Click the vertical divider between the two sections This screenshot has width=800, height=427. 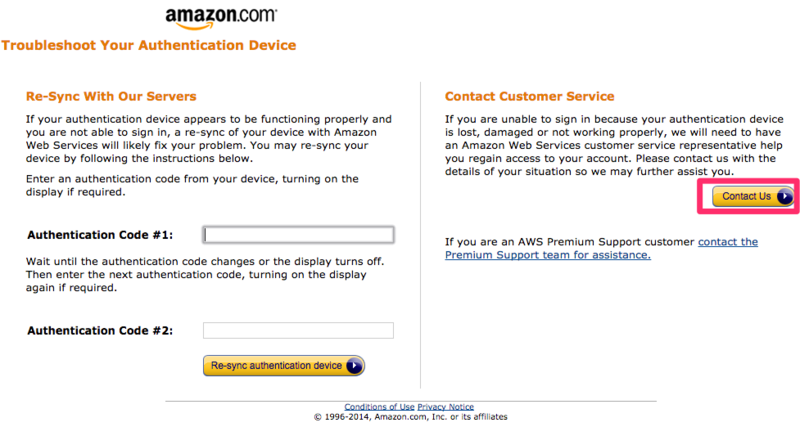pyautogui.click(x=420, y=235)
